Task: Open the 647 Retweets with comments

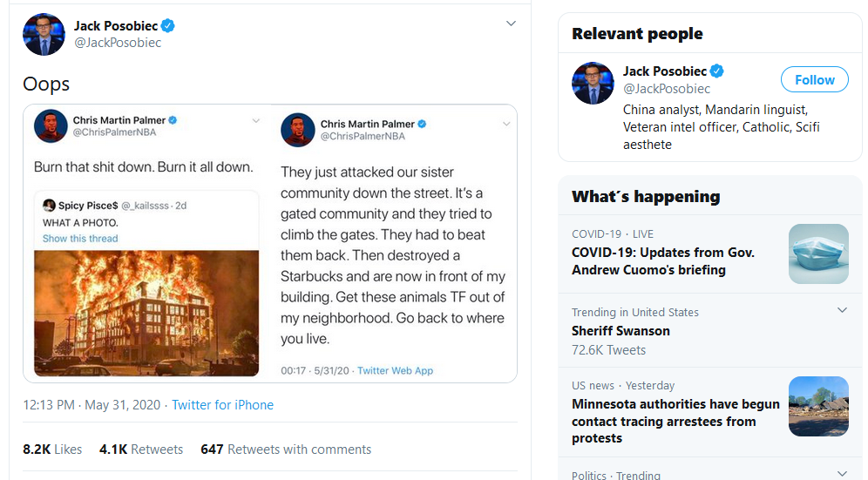Action: coord(286,449)
